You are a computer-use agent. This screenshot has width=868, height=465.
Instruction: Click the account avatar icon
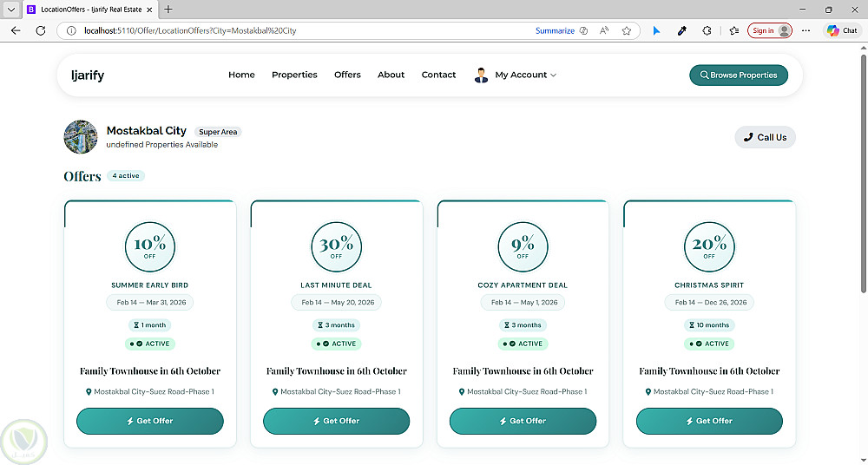click(x=481, y=75)
